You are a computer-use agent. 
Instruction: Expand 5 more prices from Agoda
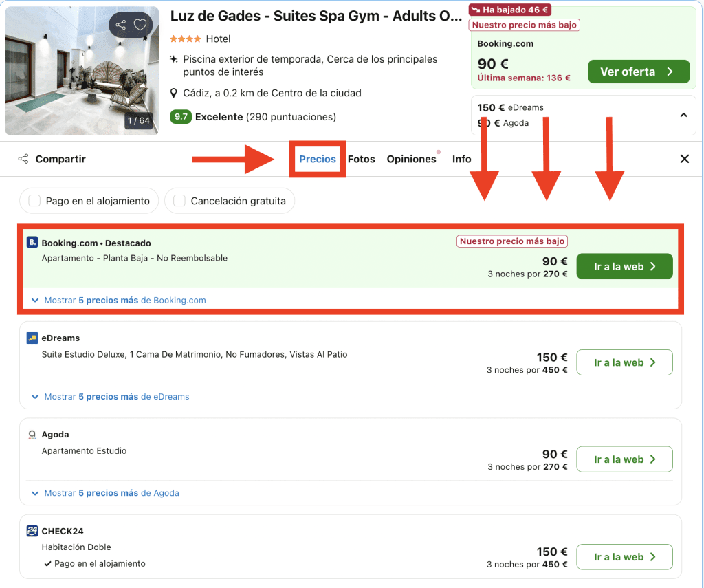[106, 493]
